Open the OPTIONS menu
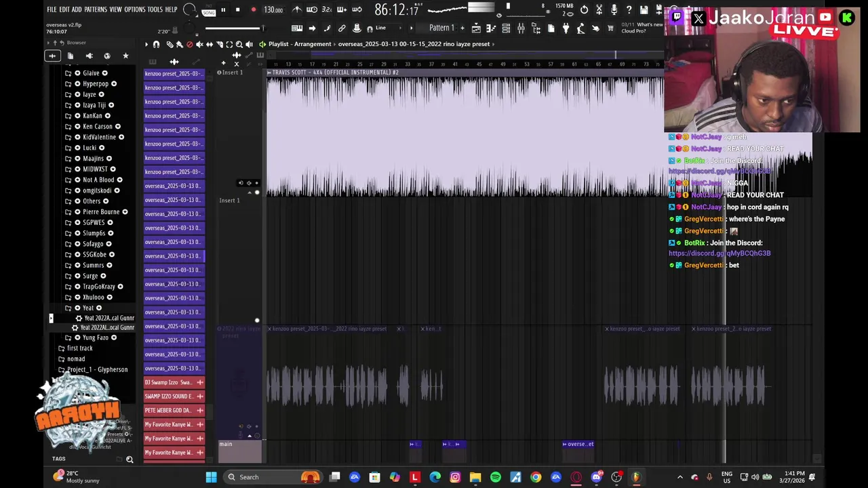Screen dimensions: 868x488 click(x=135, y=9)
